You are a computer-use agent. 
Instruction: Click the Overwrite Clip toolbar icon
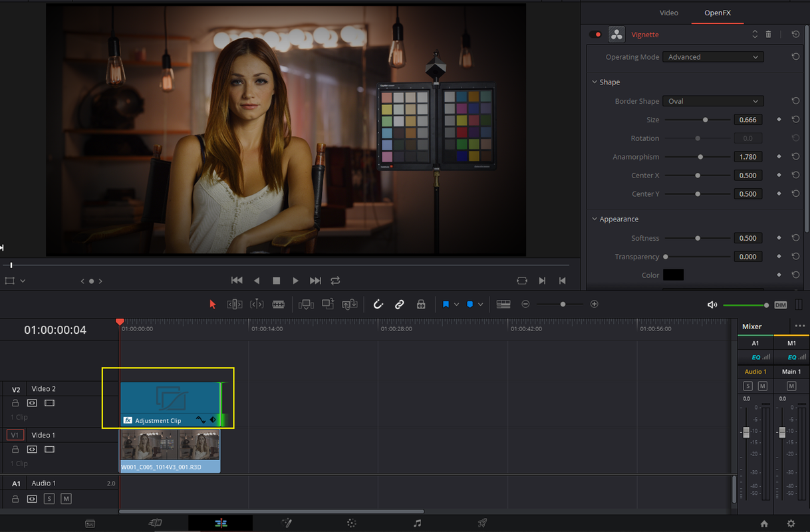pyautogui.click(x=328, y=304)
